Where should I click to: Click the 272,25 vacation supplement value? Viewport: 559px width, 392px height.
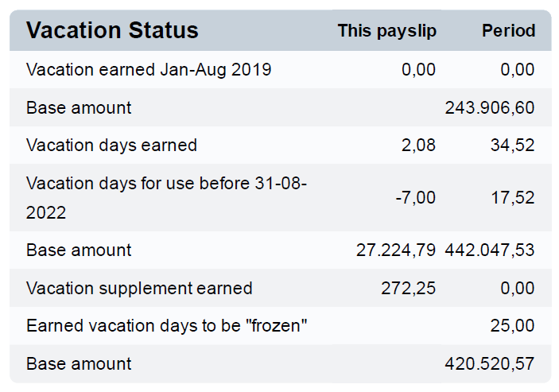click(410, 288)
